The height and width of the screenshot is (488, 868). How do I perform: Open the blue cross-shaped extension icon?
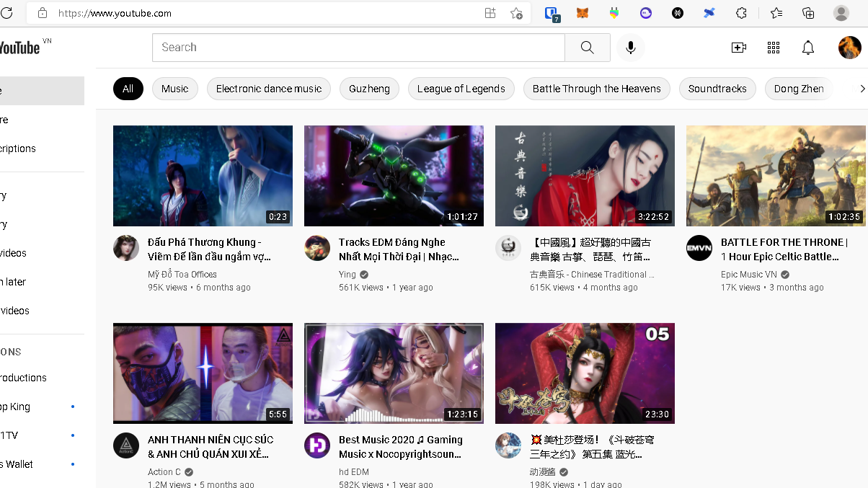(709, 13)
